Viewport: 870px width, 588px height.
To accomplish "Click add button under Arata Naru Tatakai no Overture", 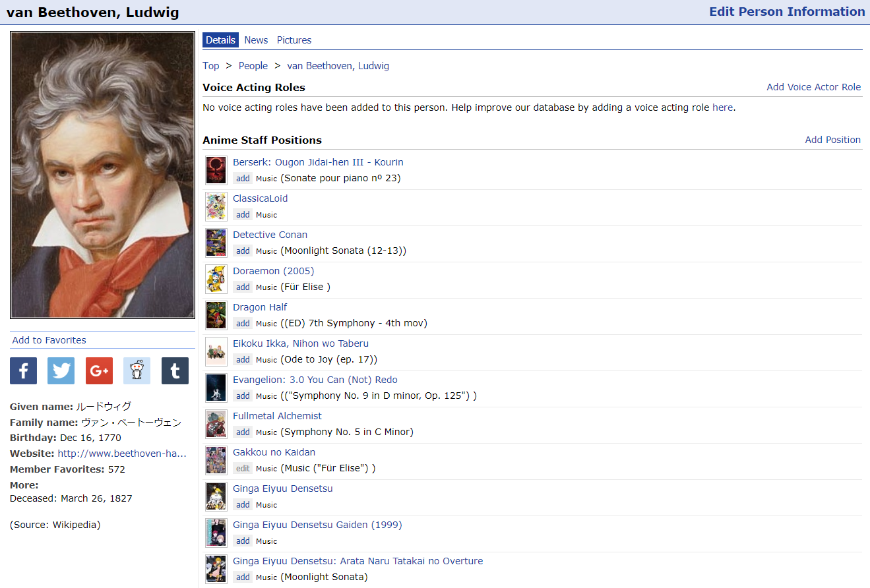I will (243, 577).
